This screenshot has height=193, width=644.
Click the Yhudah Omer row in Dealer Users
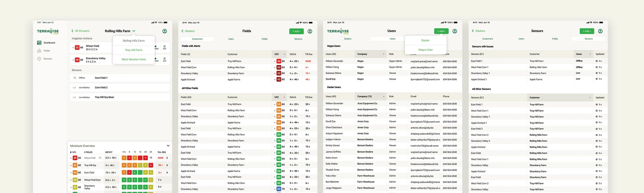tap(392, 170)
